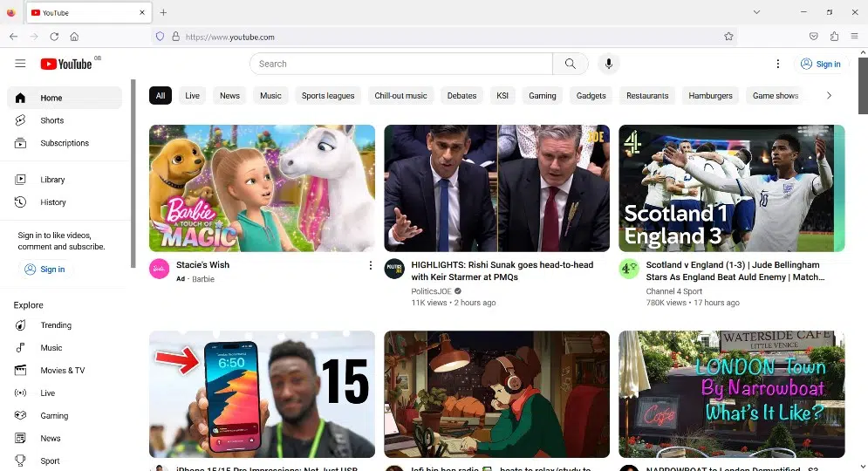Click the search magnifier button
The height and width of the screenshot is (471, 868).
pyautogui.click(x=570, y=64)
